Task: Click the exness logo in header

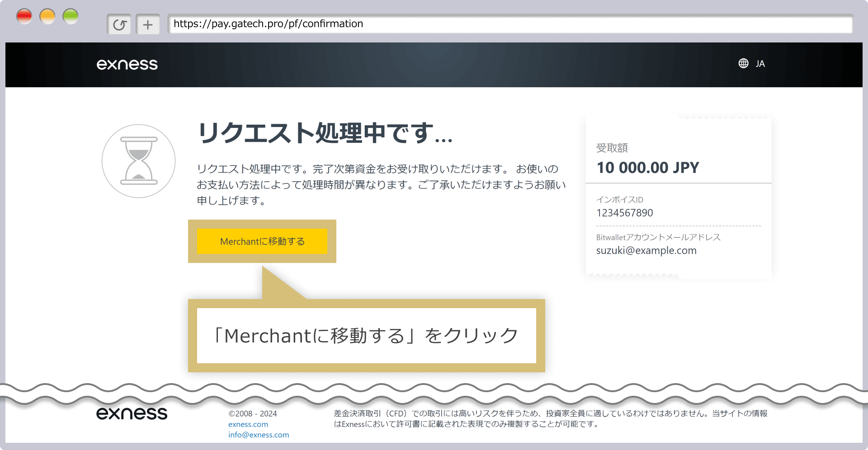Action: coord(127,65)
